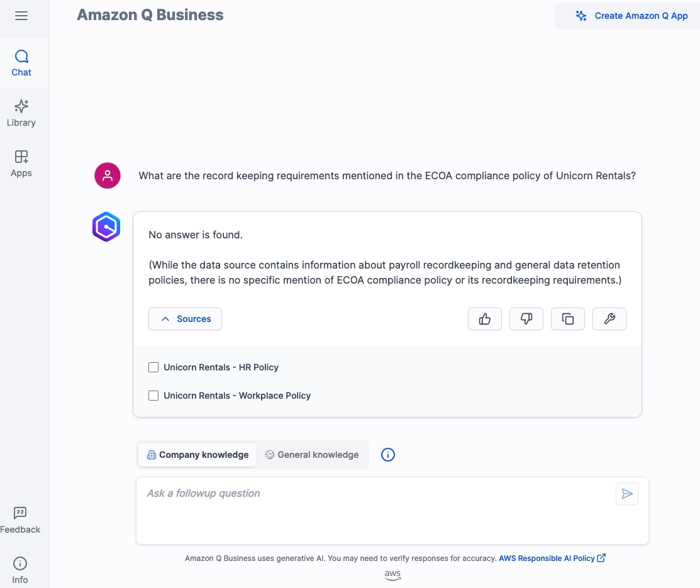Give the answer a thumbs down
700x588 pixels.
526,319
